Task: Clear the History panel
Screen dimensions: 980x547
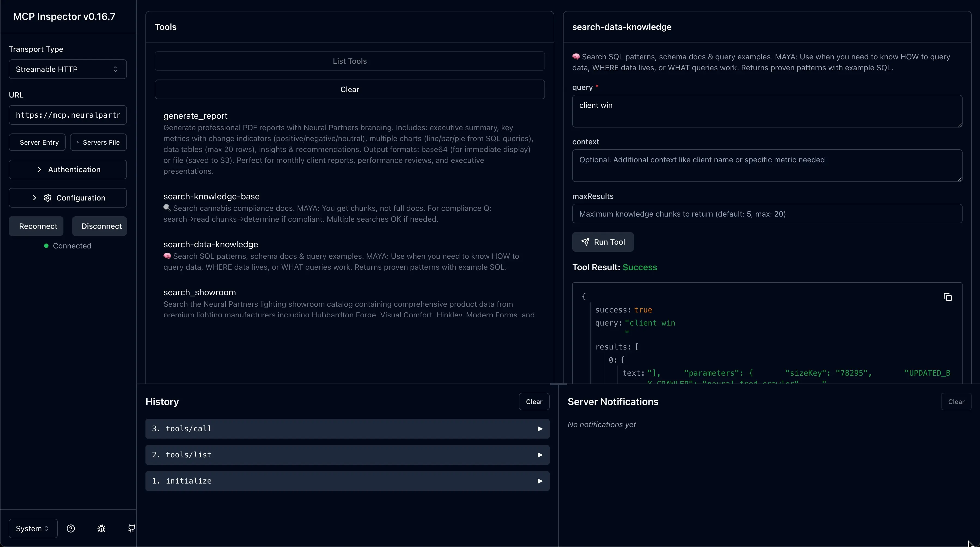Action: (534, 402)
